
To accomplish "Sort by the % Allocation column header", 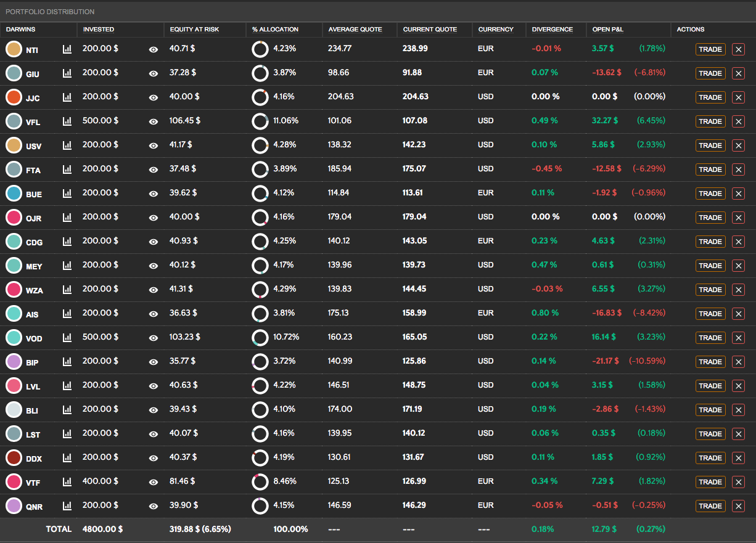I will pos(275,30).
